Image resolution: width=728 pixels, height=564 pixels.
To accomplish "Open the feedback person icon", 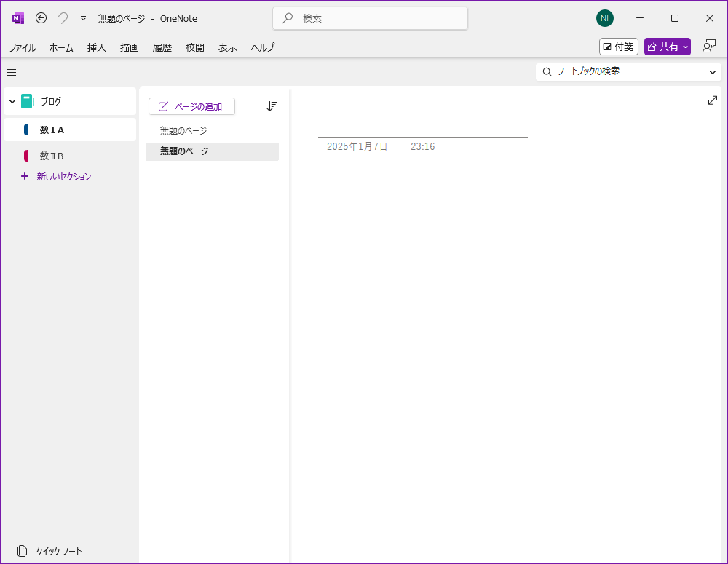I will click(x=708, y=47).
